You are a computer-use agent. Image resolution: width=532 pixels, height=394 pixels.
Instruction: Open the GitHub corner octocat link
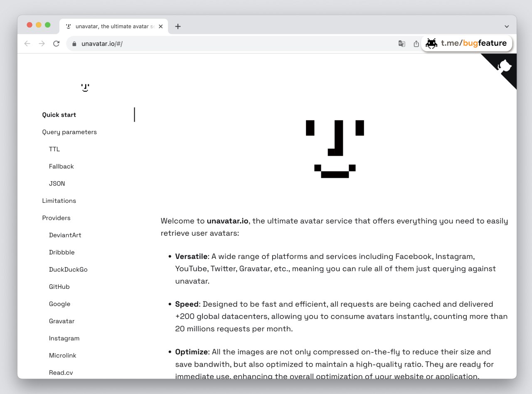pyautogui.click(x=505, y=66)
